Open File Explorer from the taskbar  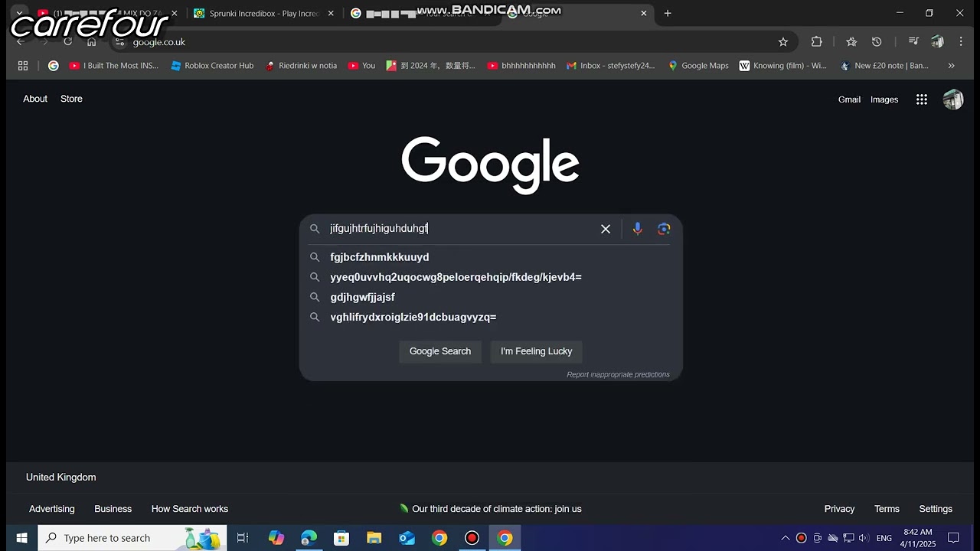(x=374, y=538)
